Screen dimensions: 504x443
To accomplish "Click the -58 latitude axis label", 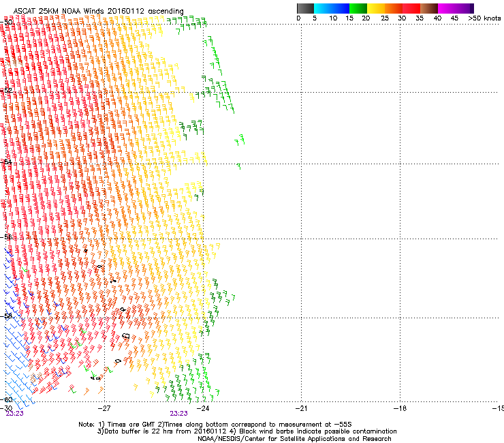I will pyautogui.click(x=6, y=316).
